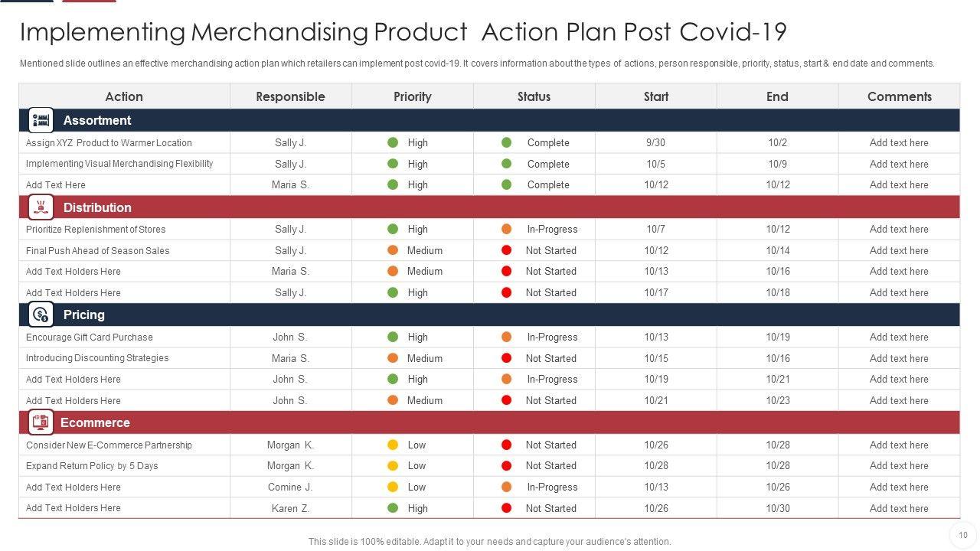Click the Assortment section shelf icon
Screen dimensions: 980x551
(x=41, y=120)
